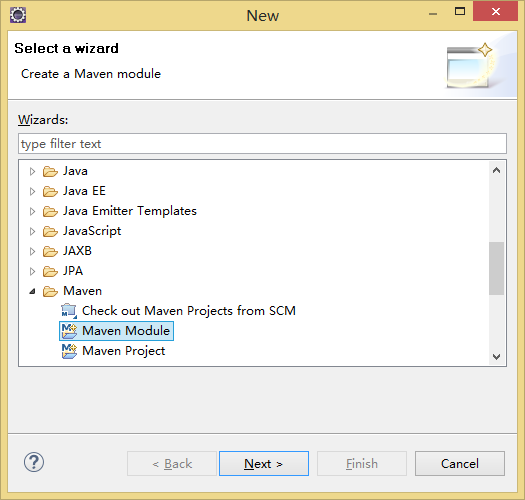Select the JavaScript label in the tree
The image size is (525, 500).
pos(92,231)
